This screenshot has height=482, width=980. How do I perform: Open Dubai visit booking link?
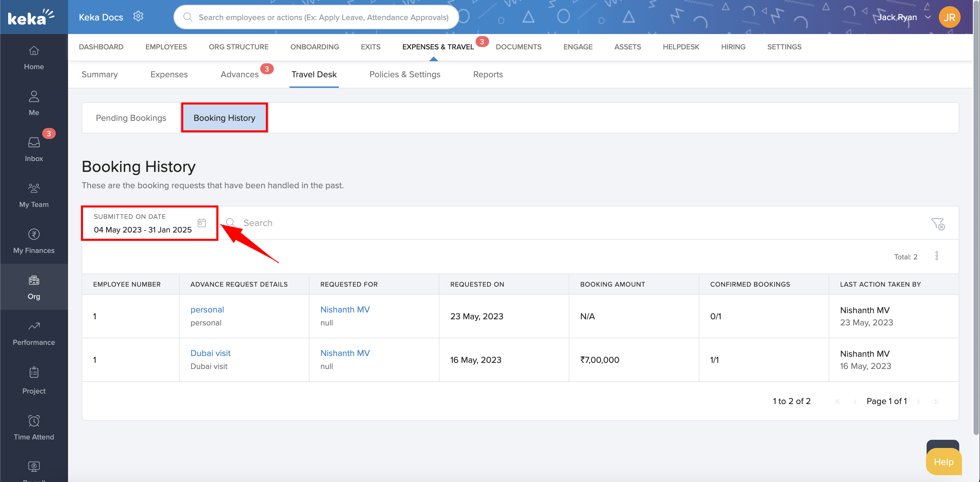coord(210,353)
